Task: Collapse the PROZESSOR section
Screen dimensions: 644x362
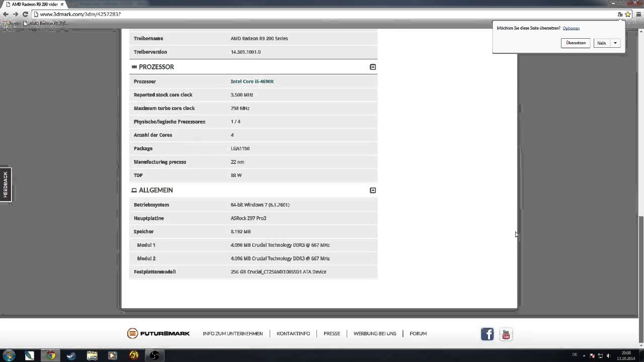Action: pos(373,67)
